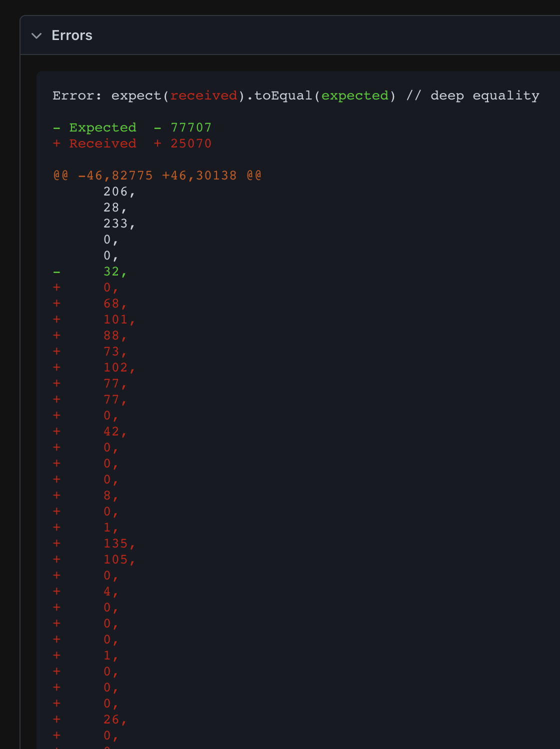Click the green expected text in the error
The height and width of the screenshot is (749, 560).
[x=354, y=95]
